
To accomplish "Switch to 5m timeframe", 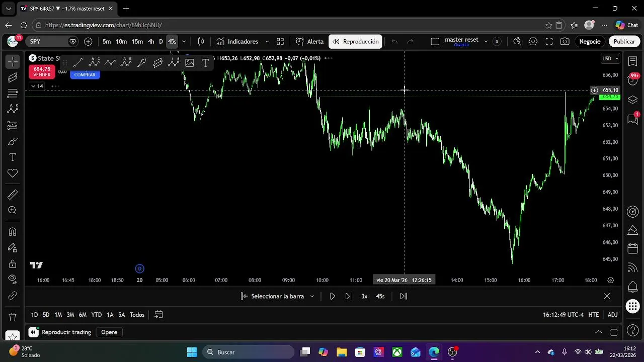I will 107,42.
